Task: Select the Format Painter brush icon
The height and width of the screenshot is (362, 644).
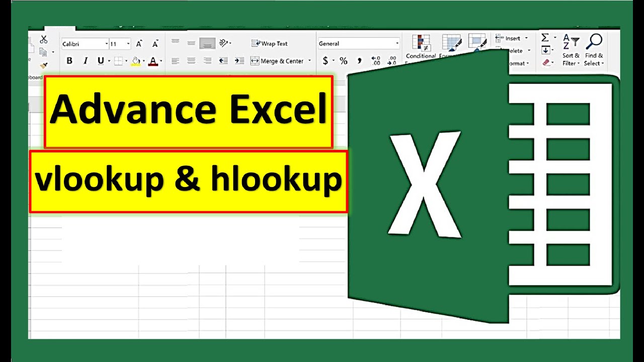Action: pyautogui.click(x=44, y=64)
